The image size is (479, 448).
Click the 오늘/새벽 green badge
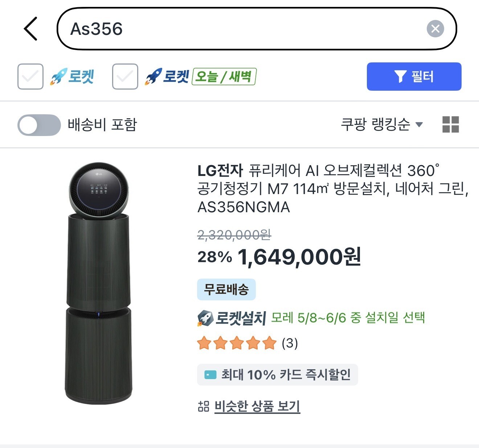(224, 77)
